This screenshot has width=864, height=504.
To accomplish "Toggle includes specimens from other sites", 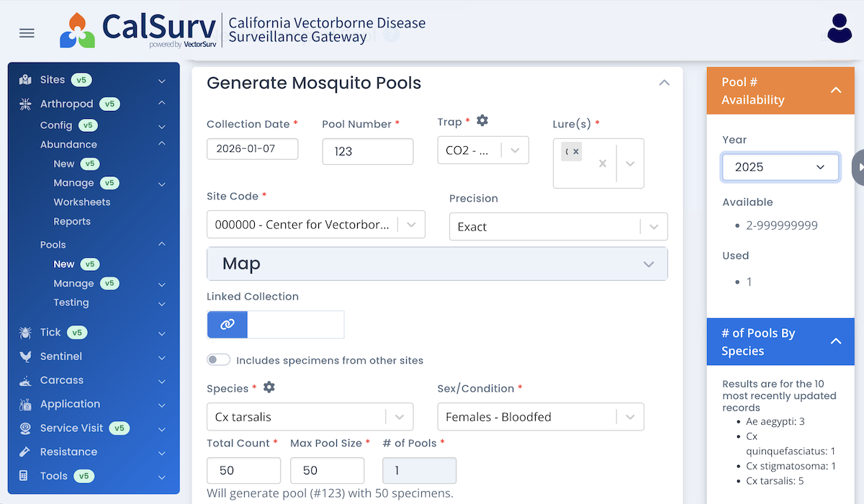I will click(219, 360).
